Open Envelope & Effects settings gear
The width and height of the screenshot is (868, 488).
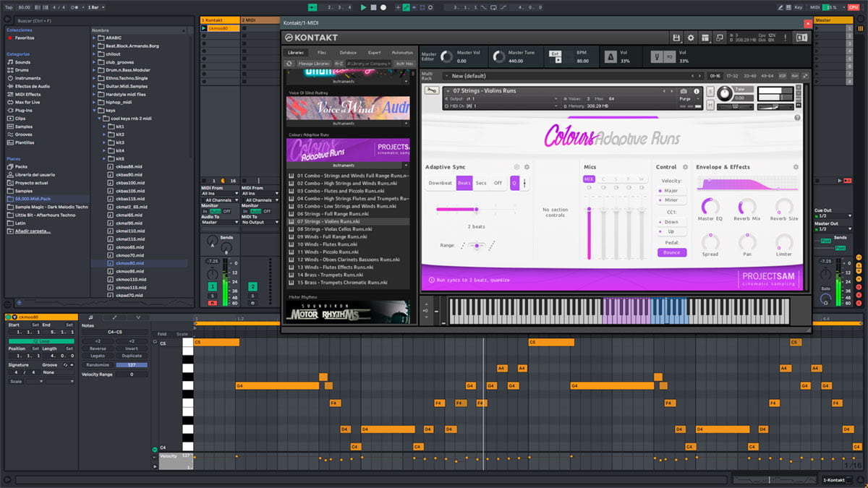(796, 167)
